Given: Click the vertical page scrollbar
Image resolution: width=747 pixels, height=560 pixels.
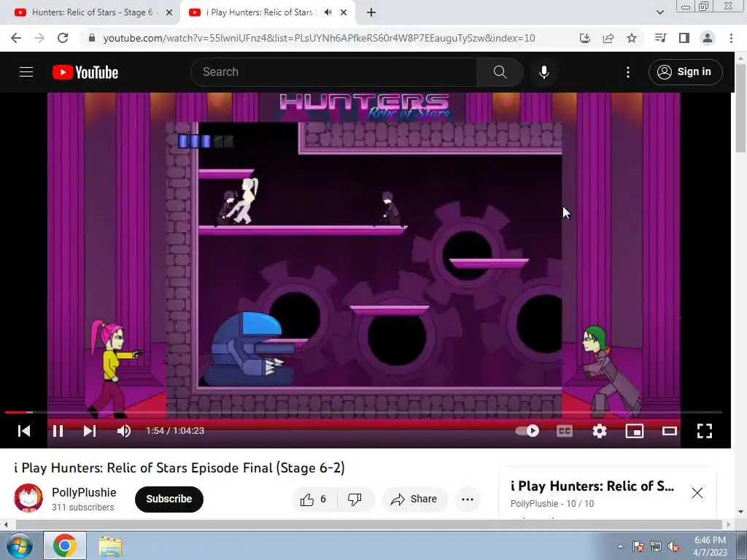Looking at the screenshot, I should tap(740, 109).
